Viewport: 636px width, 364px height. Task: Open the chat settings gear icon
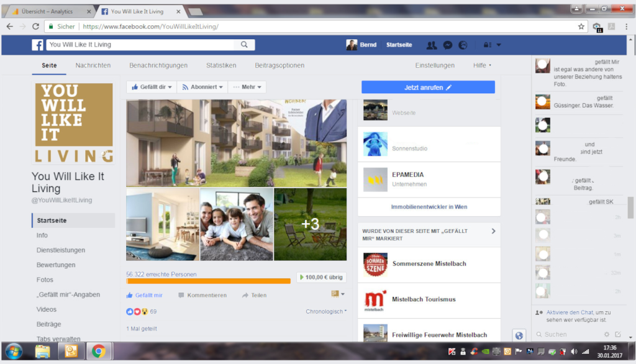pos(607,334)
